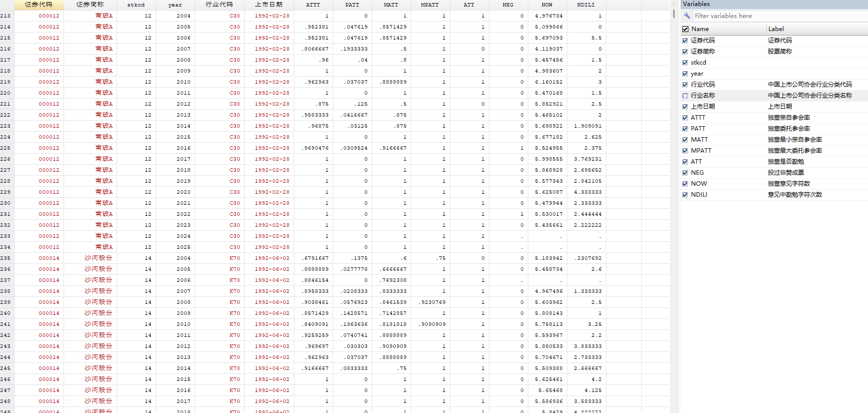Select row number 213 in the data grid
The height and width of the screenshot is (413, 868).
pyautogui.click(x=7, y=16)
